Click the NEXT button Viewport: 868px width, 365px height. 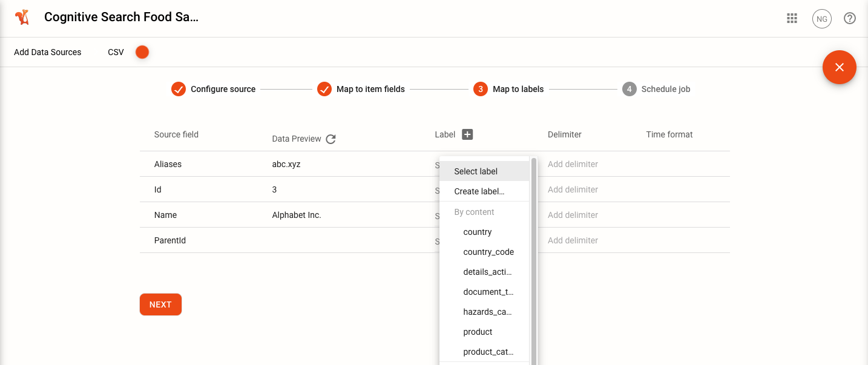pos(160,304)
